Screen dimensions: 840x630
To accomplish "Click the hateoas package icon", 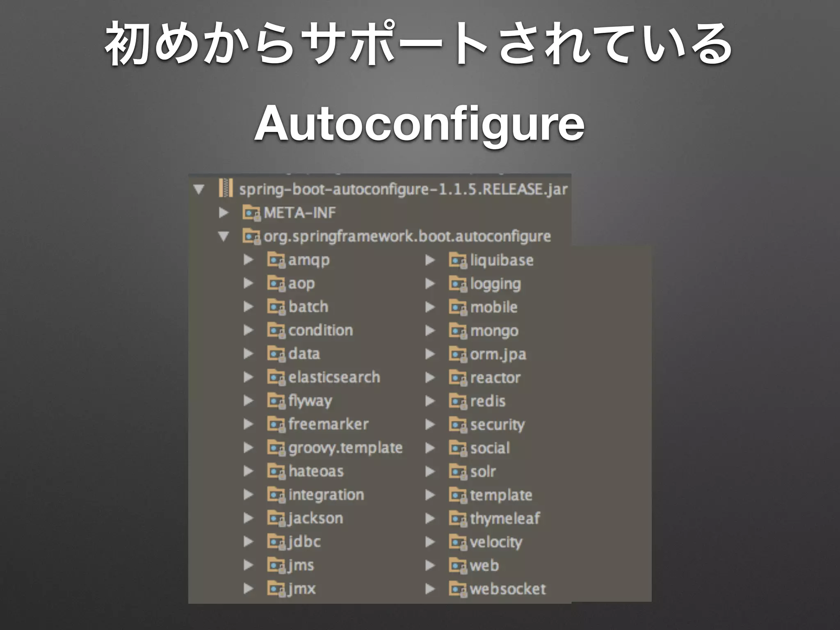I will [276, 471].
